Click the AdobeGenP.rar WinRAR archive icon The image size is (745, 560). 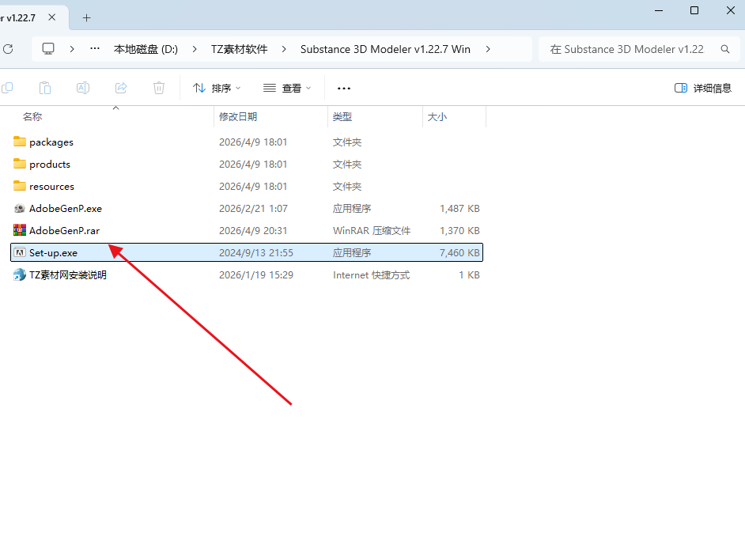pyautogui.click(x=20, y=230)
